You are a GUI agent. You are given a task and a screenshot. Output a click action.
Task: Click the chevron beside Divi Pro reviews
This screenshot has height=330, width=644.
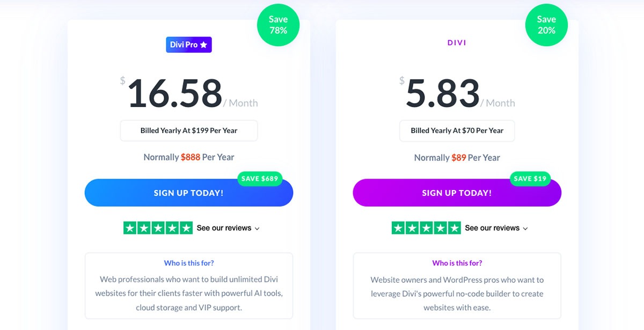pyautogui.click(x=257, y=229)
